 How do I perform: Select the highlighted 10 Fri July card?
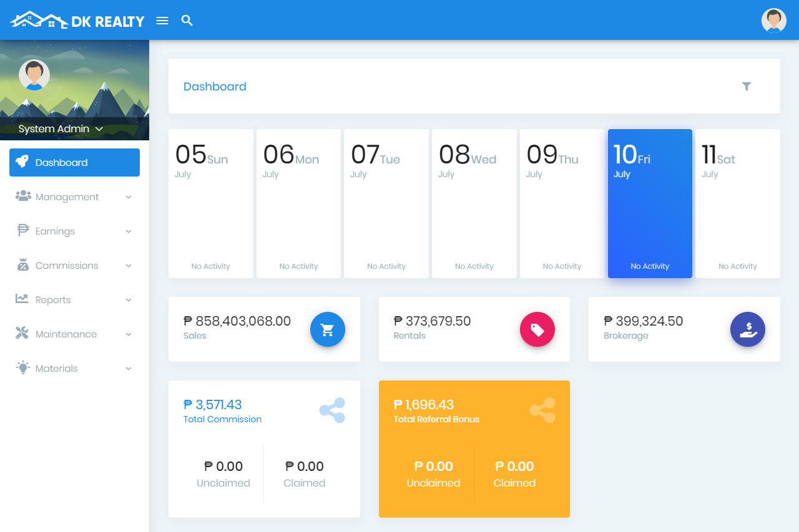pos(650,203)
